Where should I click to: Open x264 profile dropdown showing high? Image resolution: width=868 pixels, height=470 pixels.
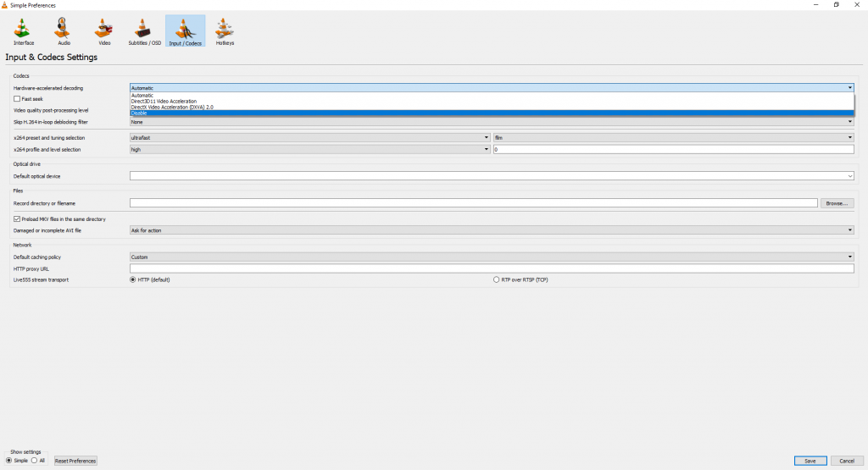(x=310, y=149)
